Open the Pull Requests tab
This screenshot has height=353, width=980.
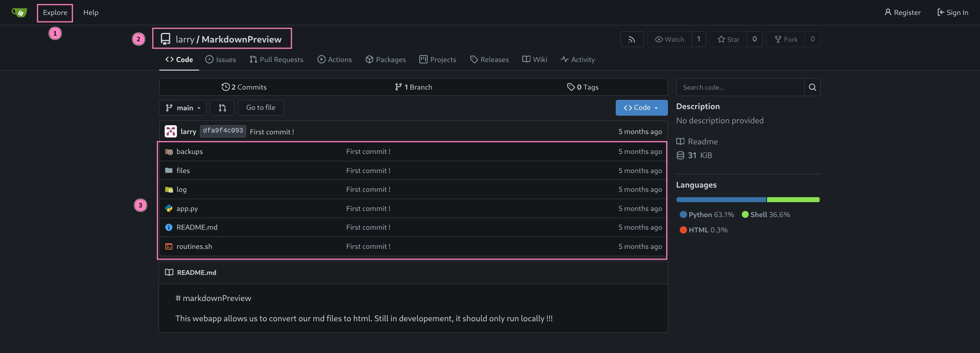[276, 59]
